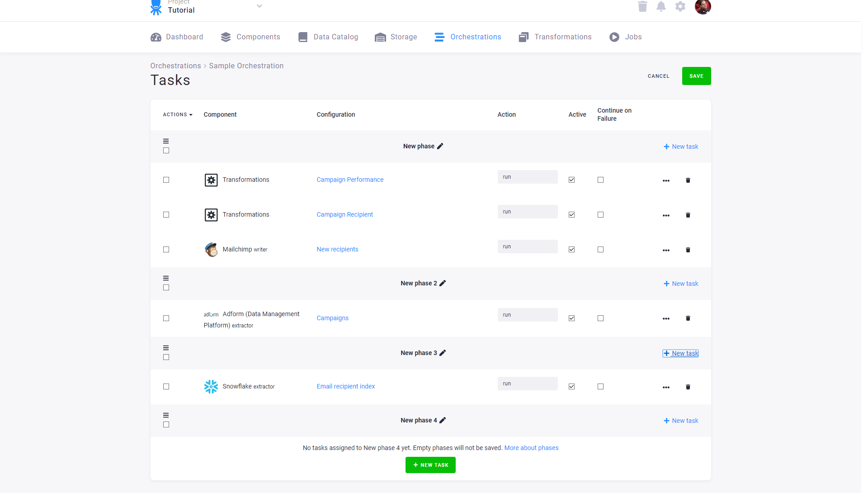This screenshot has width=868, height=493.
Task: Enable Continue on Failure for the Snowflake task
Action: click(600, 387)
